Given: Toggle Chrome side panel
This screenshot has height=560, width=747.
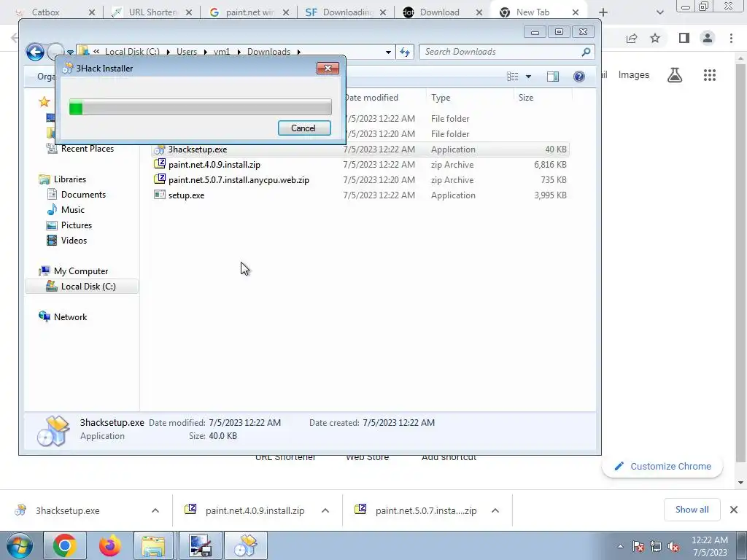Looking at the screenshot, I should tap(684, 38).
